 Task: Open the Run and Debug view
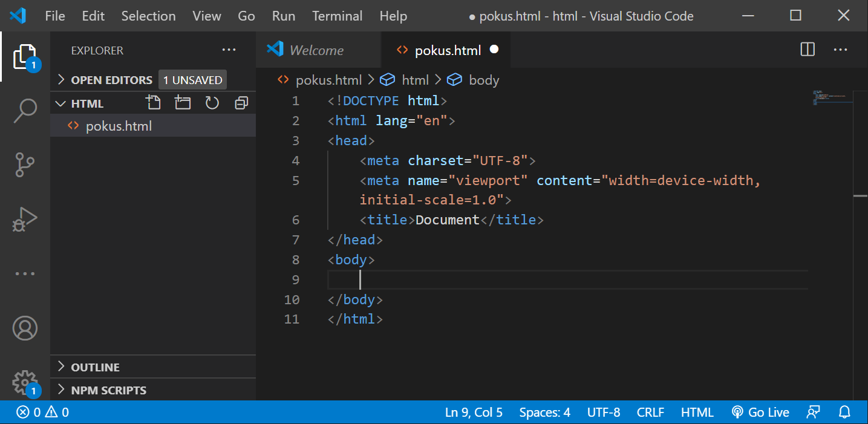[x=25, y=219]
